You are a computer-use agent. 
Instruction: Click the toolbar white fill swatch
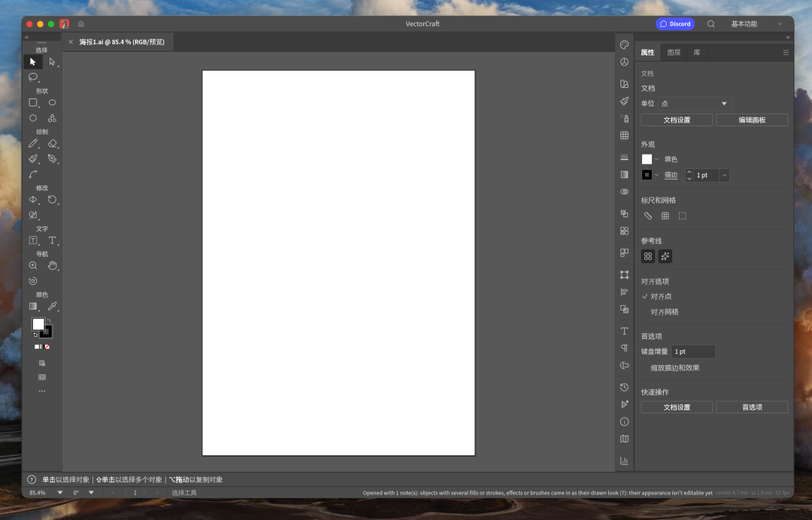tap(38, 324)
